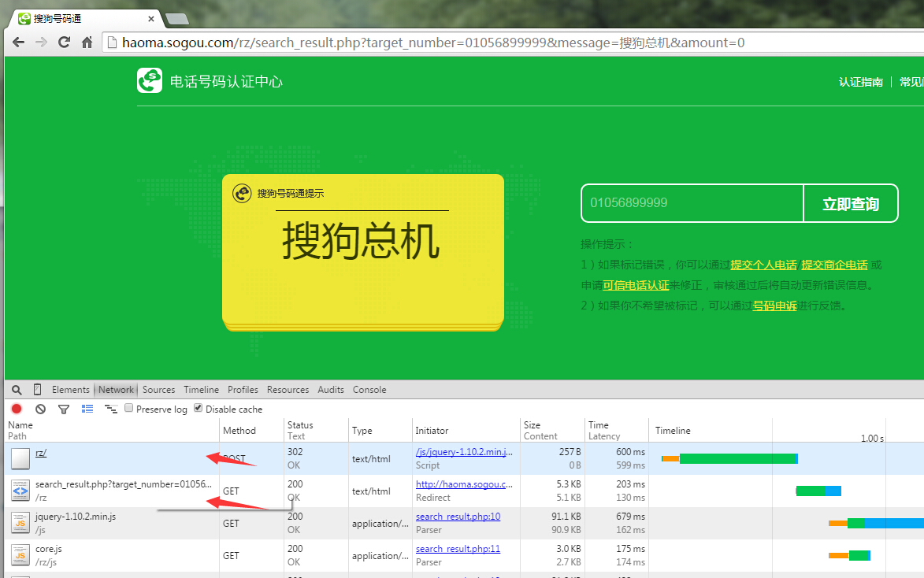Toggle DevTools mobile device mode icon
924x578 pixels.
(x=37, y=390)
